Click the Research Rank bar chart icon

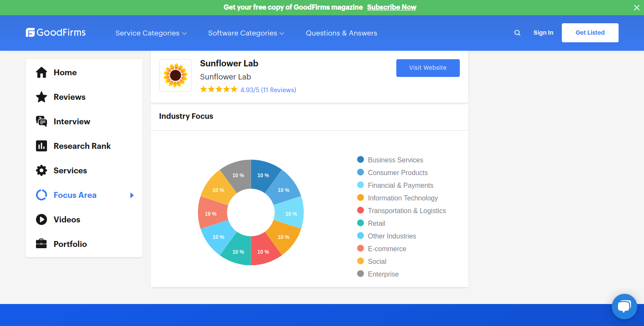pos(41,146)
